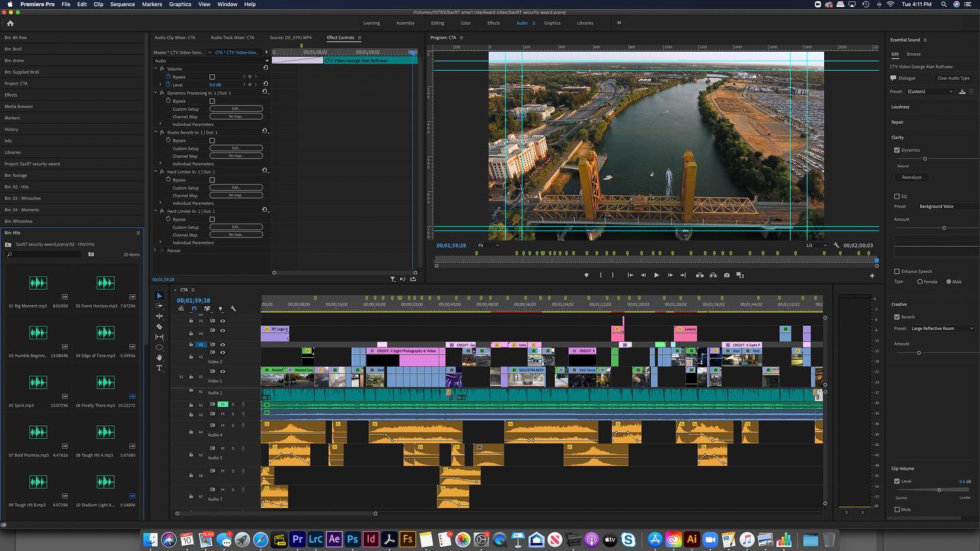Open the Sequence menu

pyautogui.click(x=122, y=4)
